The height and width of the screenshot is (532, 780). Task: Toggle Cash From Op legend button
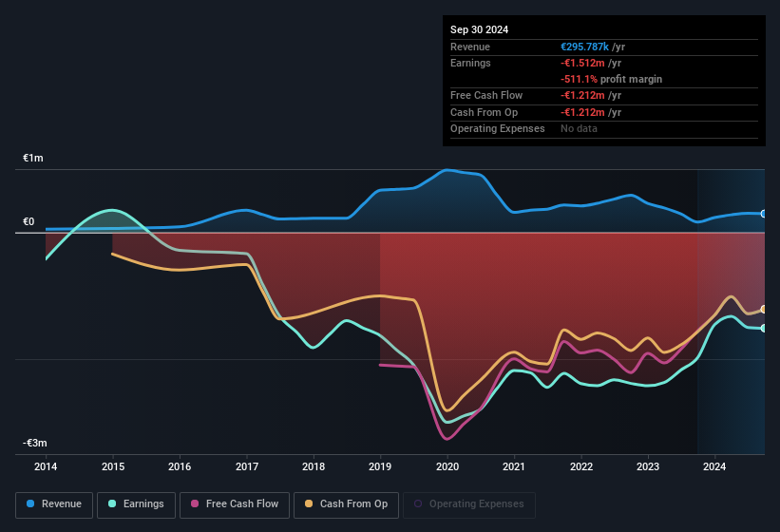point(346,504)
